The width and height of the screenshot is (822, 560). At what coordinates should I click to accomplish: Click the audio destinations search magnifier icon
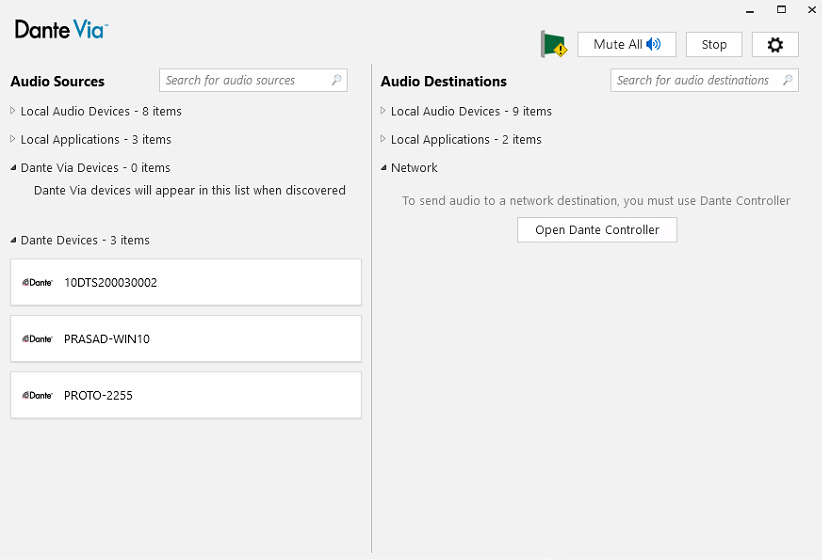(x=787, y=80)
